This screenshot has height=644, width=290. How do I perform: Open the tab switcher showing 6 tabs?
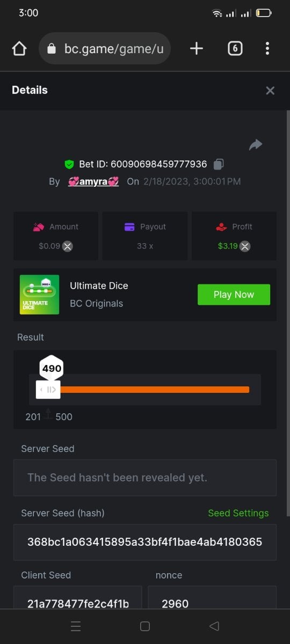click(x=235, y=49)
